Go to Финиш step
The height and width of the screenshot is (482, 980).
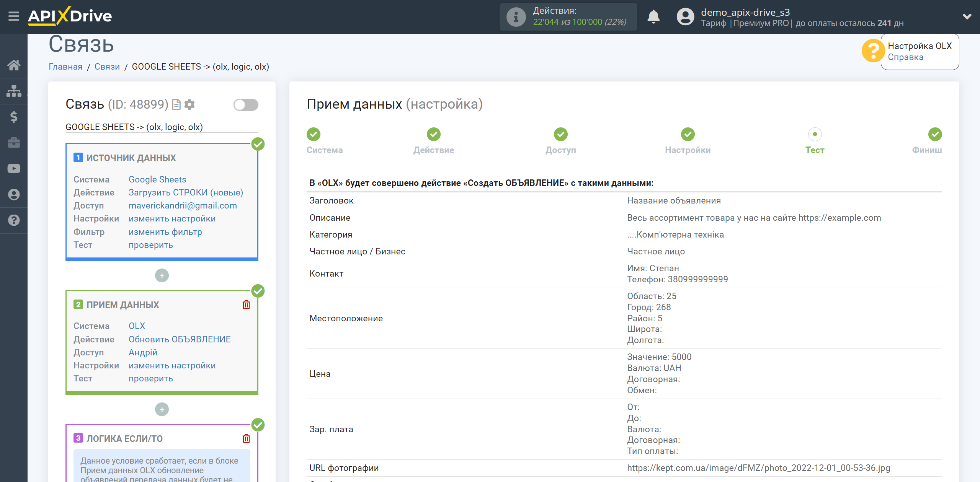(935, 134)
